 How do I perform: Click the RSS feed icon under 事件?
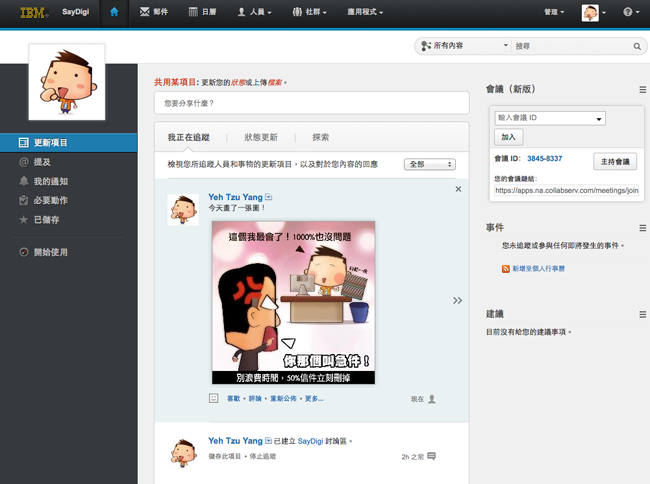click(x=507, y=269)
